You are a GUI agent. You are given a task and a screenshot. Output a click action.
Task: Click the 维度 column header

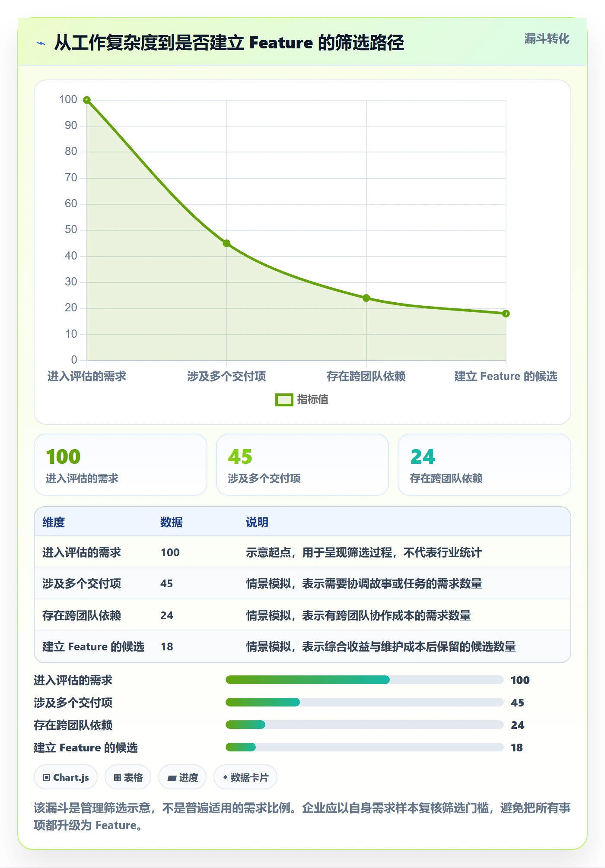coord(54,523)
